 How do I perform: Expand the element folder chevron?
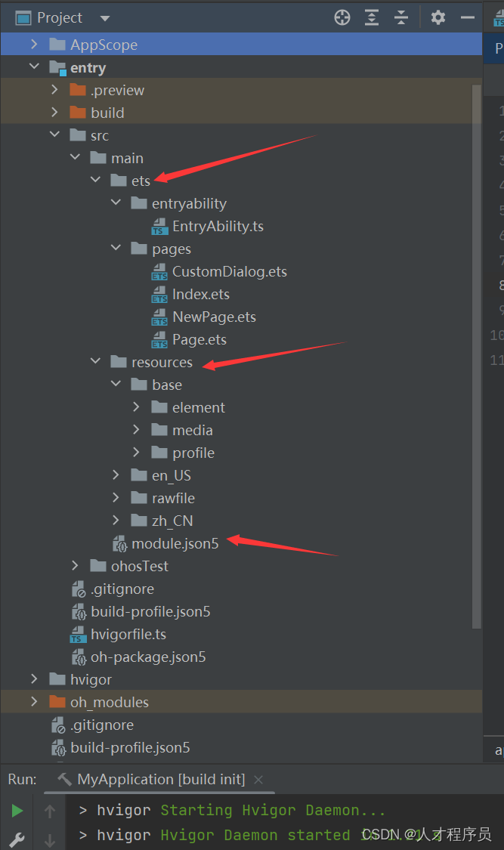point(136,407)
